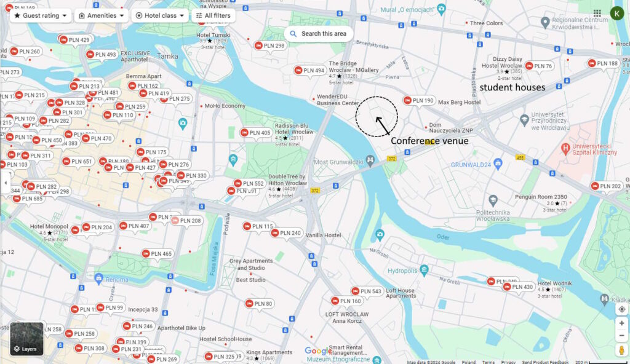Image resolution: width=630 pixels, height=364 pixels.
Task: Click the zoom out minus button
Action: pos(621,336)
